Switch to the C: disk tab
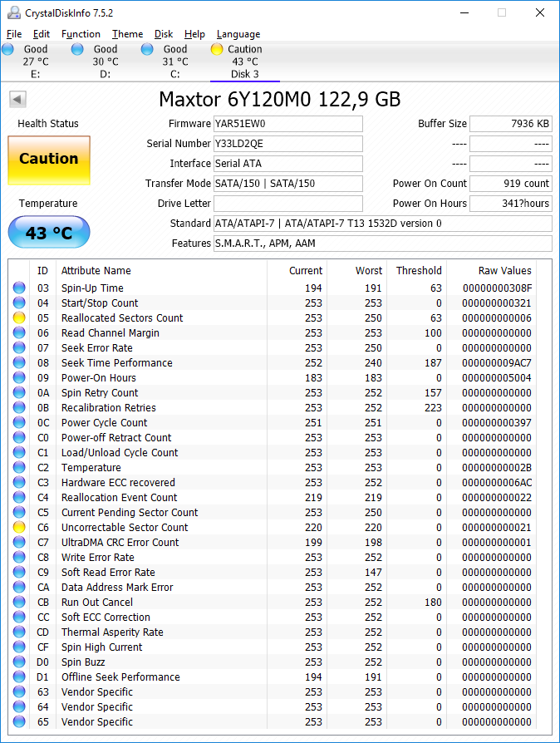The height and width of the screenshot is (743, 560). (x=174, y=62)
